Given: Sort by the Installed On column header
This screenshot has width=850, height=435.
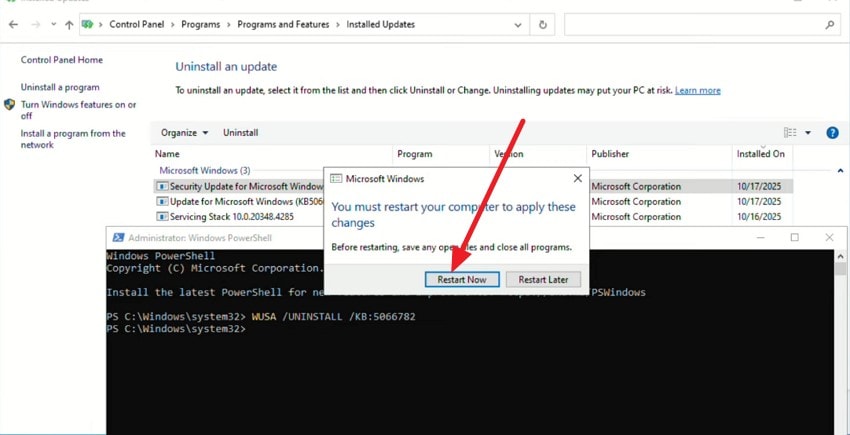Looking at the screenshot, I should (x=762, y=154).
